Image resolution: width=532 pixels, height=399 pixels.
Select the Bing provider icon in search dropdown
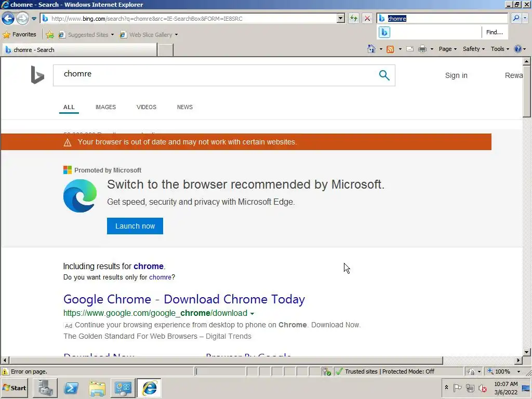pos(384,32)
